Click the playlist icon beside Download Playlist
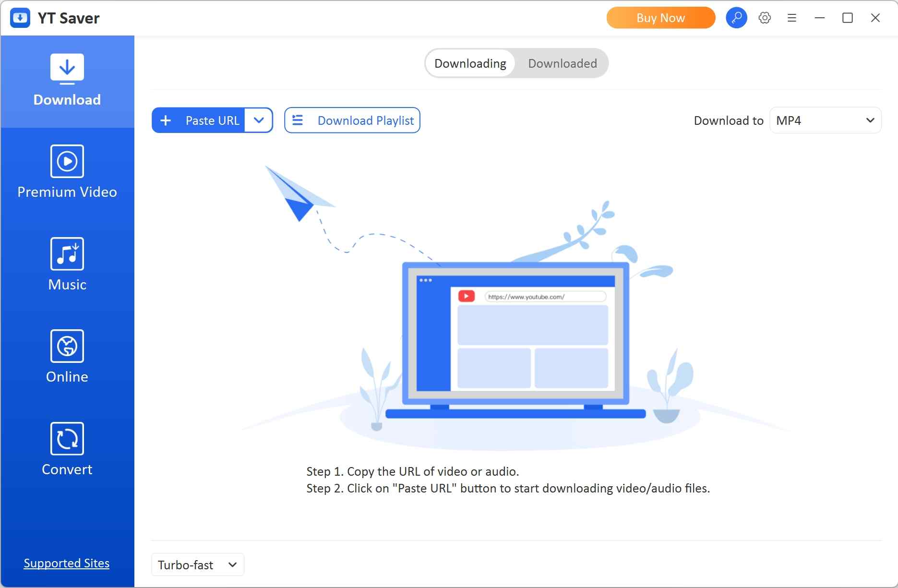The height and width of the screenshot is (588, 898). point(298,120)
